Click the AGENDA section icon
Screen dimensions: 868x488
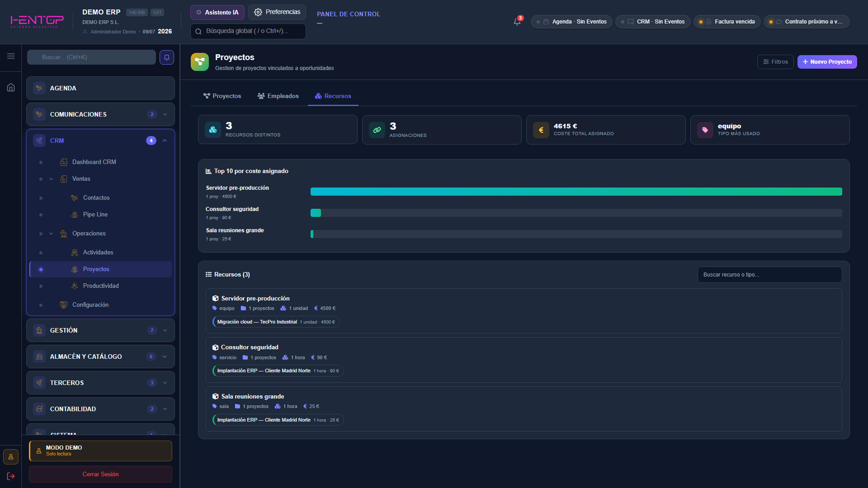coord(39,88)
